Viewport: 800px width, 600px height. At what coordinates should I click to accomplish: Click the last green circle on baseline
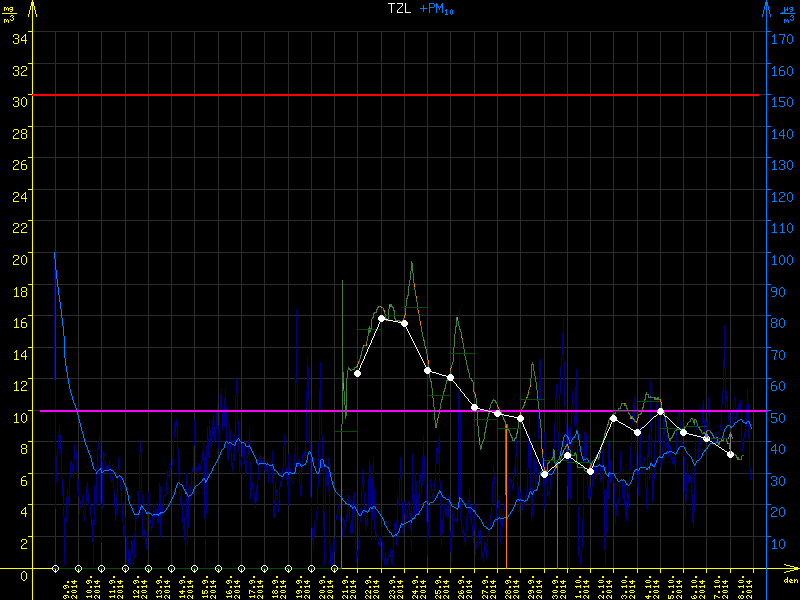tap(333, 568)
